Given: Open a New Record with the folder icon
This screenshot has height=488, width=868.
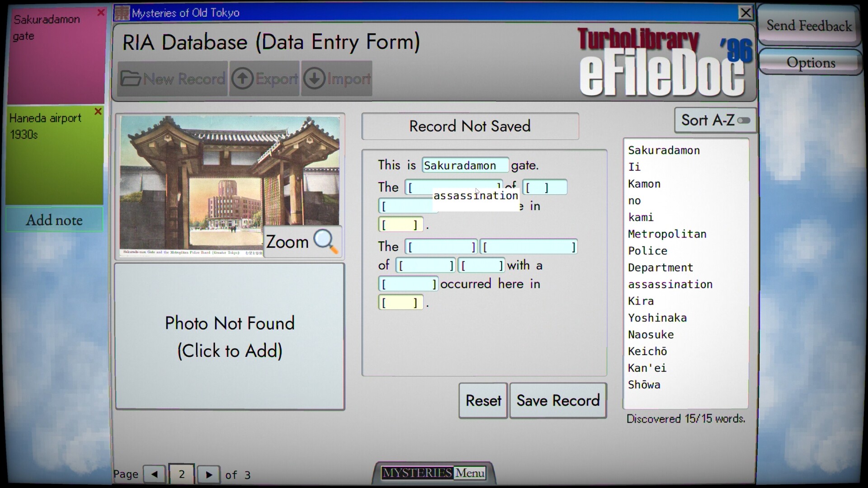Looking at the screenshot, I should (x=172, y=78).
